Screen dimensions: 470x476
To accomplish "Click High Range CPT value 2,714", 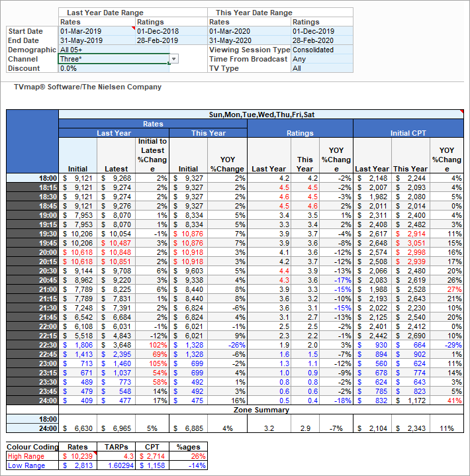I will [152, 456].
